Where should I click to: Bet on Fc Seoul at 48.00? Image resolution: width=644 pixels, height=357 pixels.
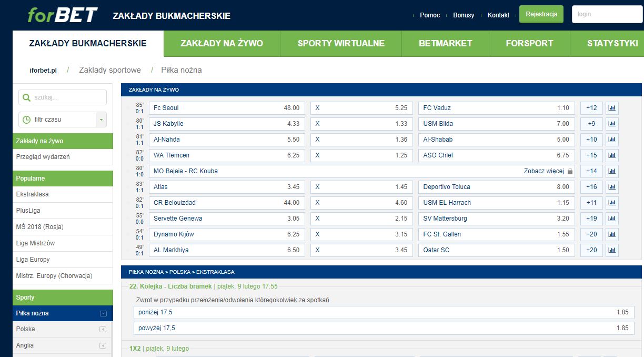227,108
